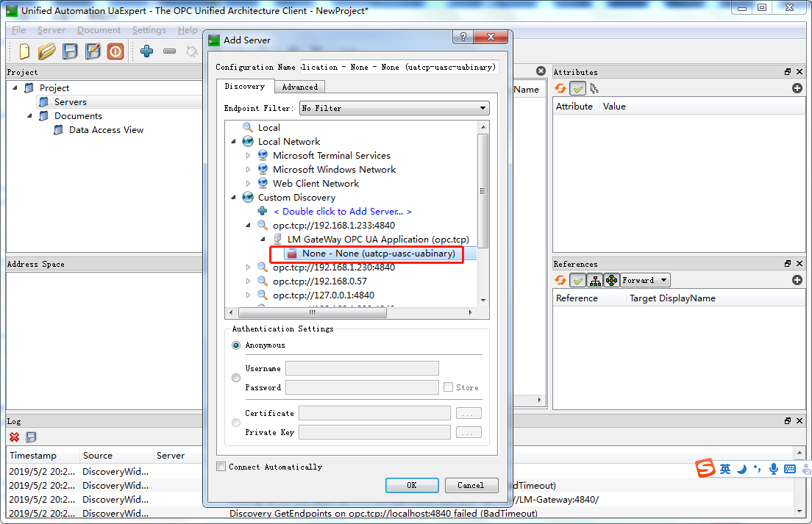Click Double click to Add Server link

pyautogui.click(x=342, y=211)
